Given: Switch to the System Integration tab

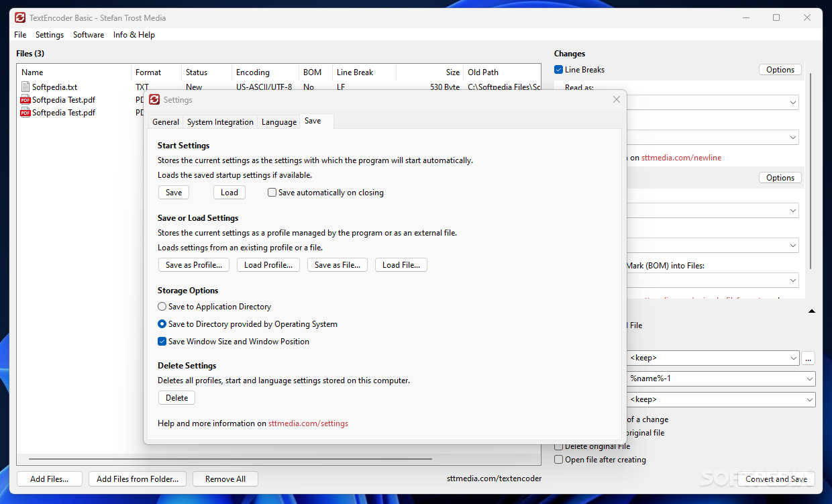Looking at the screenshot, I should 220,122.
